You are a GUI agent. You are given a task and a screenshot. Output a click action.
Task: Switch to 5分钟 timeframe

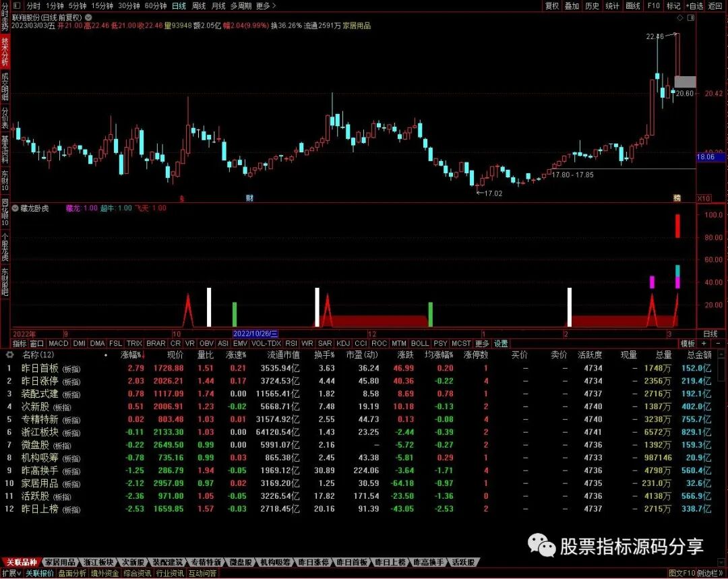78,6
